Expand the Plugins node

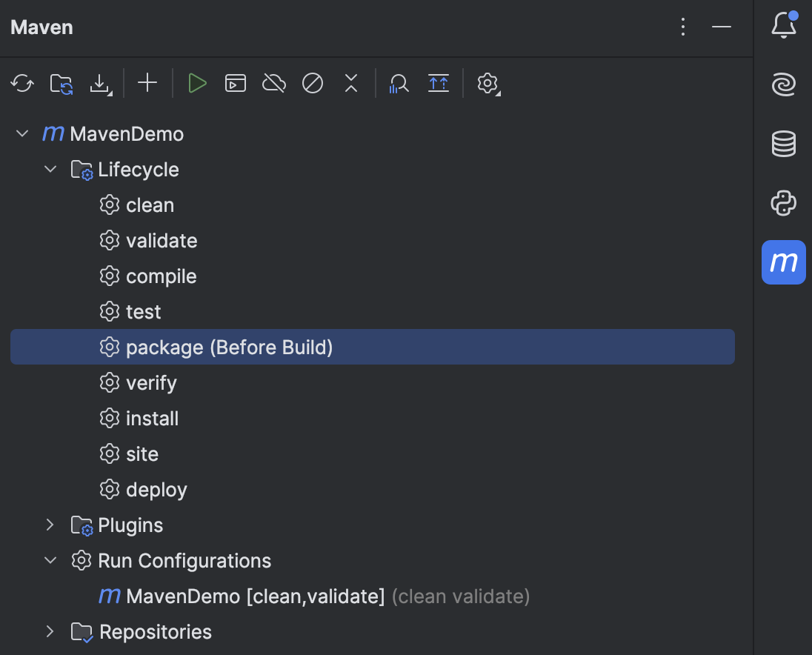[49, 525]
